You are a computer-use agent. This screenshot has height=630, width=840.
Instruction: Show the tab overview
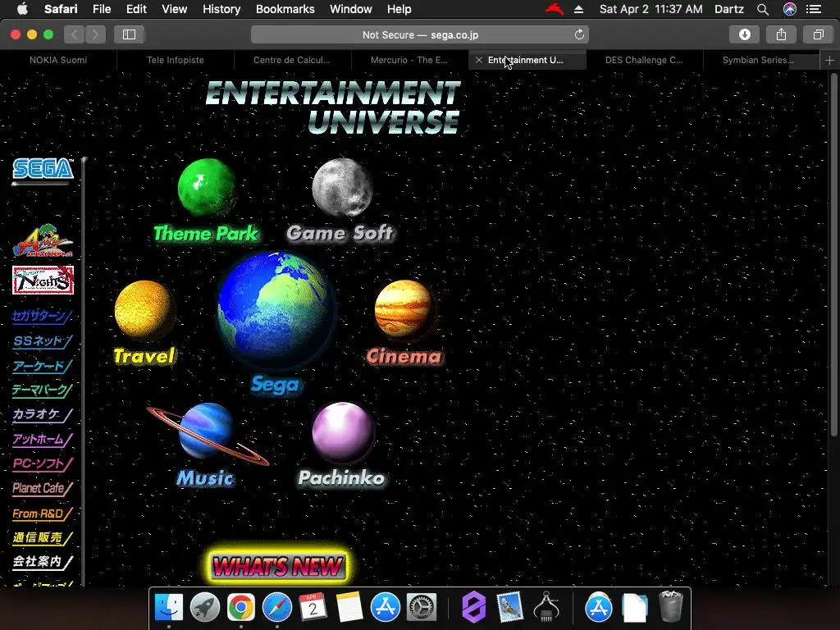[x=818, y=34]
